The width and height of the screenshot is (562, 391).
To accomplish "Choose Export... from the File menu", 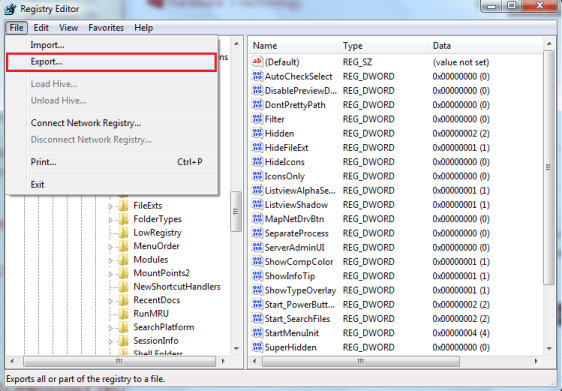I will tap(111, 62).
